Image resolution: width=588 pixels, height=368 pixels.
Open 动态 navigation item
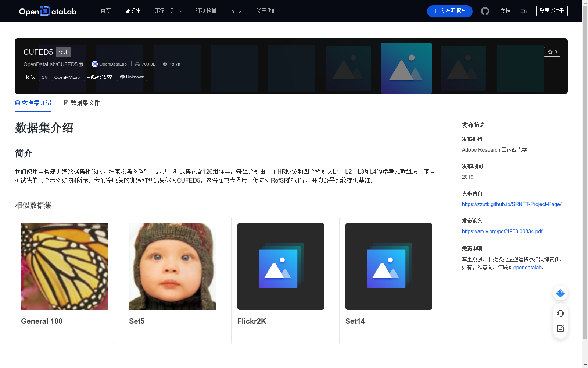(236, 11)
